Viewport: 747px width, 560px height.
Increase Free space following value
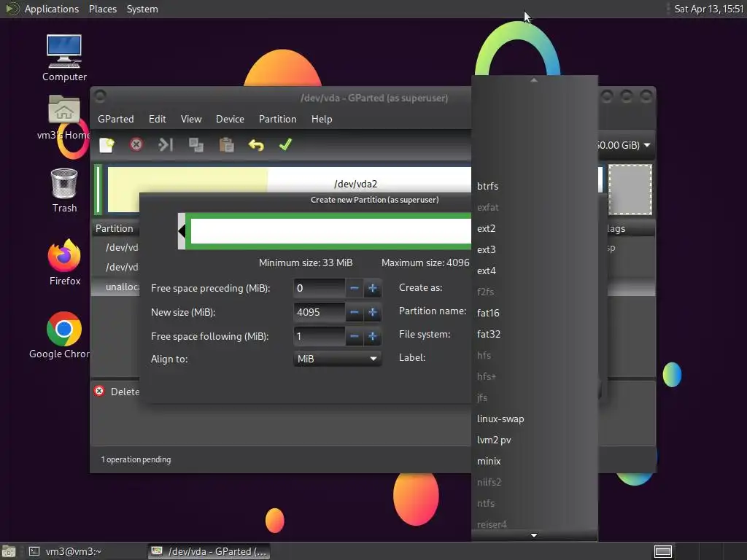click(x=373, y=336)
